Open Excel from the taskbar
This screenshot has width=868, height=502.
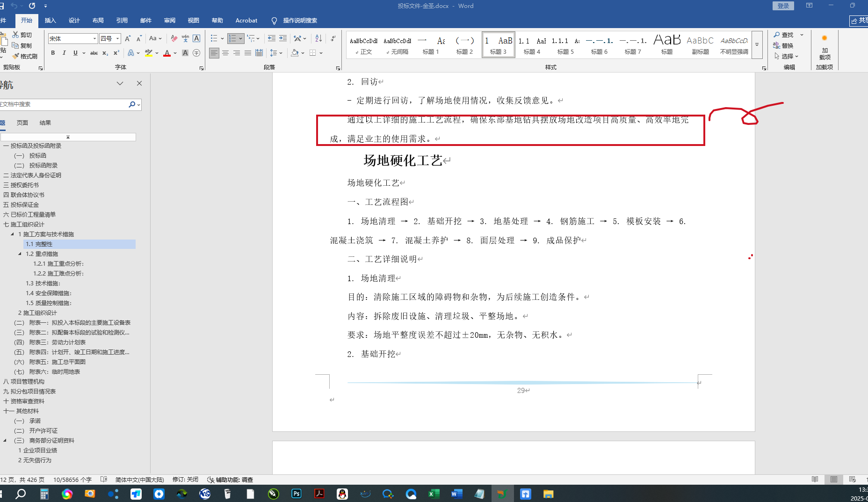coord(434,494)
